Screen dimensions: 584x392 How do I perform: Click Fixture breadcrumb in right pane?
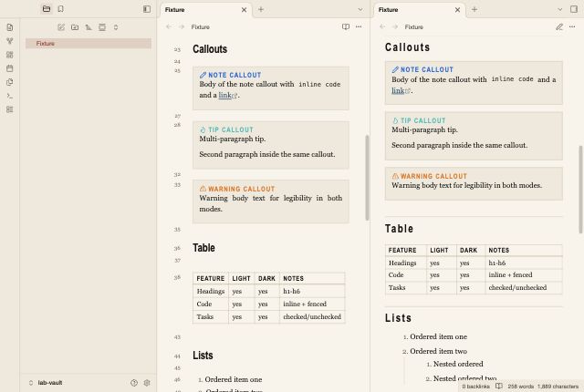413,26
